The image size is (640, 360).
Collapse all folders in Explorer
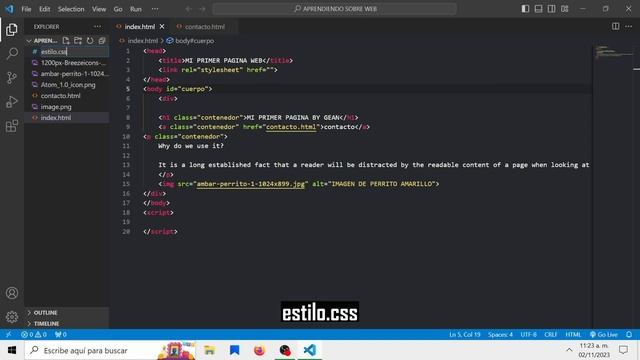point(102,40)
